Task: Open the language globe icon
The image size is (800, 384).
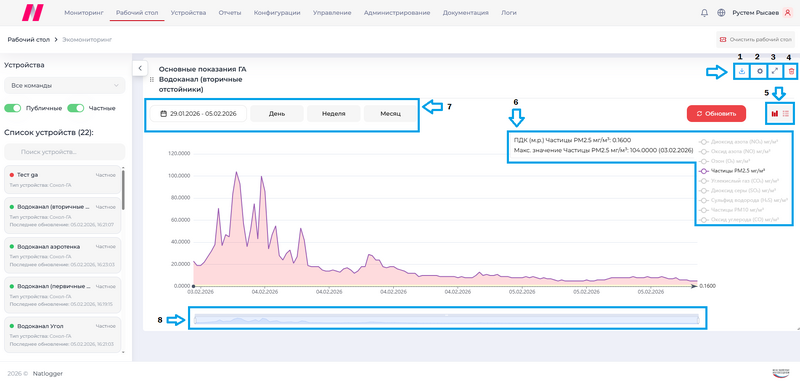Action: [x=721, y=13]
